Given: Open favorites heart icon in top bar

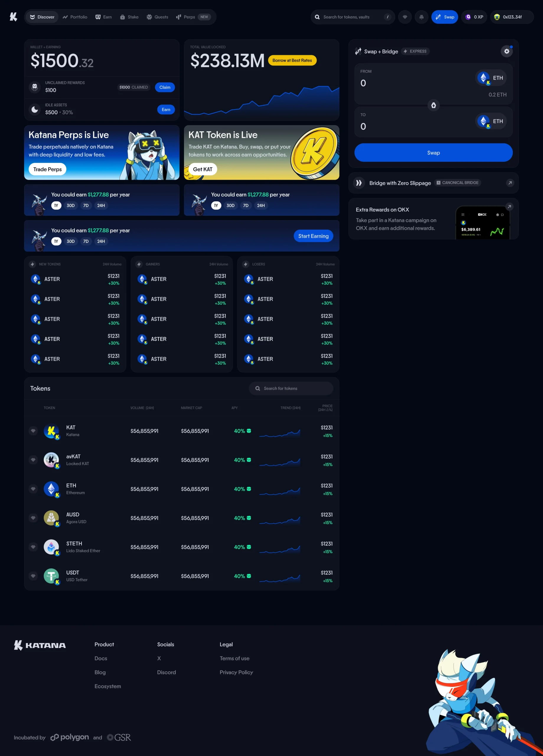Looking at the screenshot, I should (405, 17).
